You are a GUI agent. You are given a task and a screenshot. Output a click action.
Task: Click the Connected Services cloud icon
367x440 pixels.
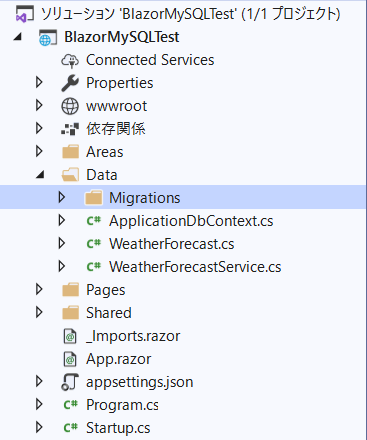coord(70,61)
